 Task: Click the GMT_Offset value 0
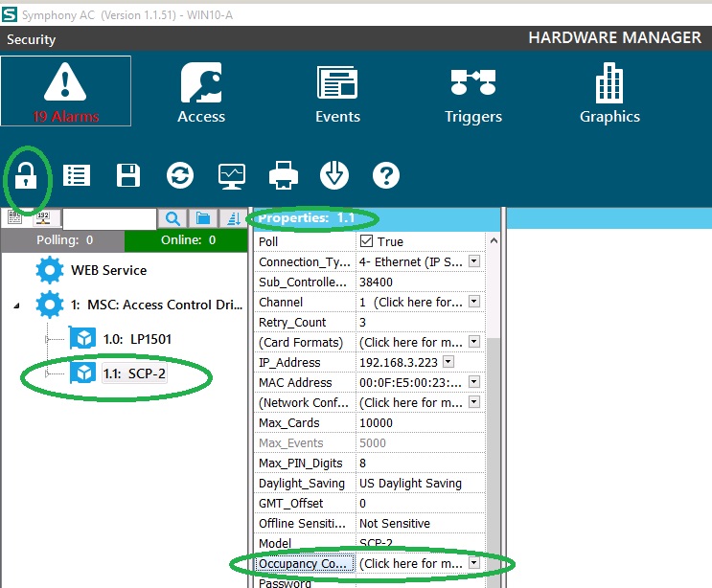(362, 503)
